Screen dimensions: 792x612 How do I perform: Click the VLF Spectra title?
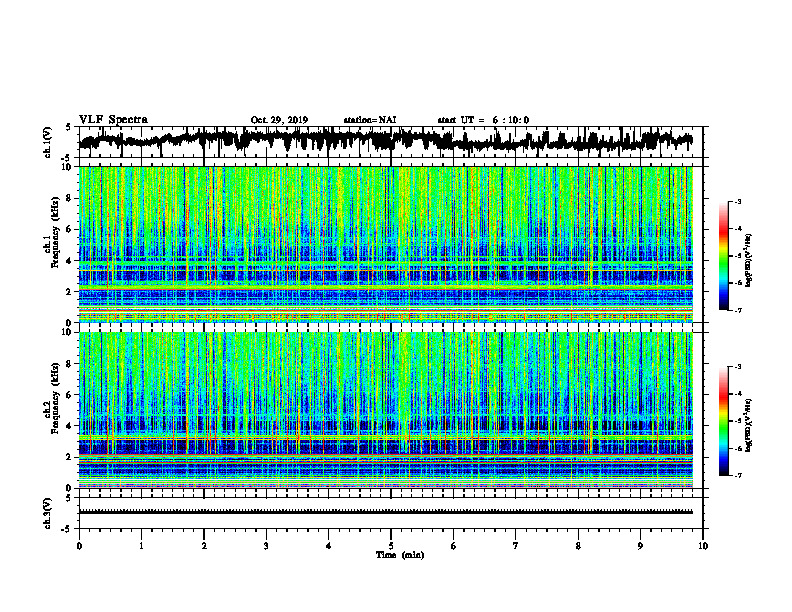click(x=113, y=120)
